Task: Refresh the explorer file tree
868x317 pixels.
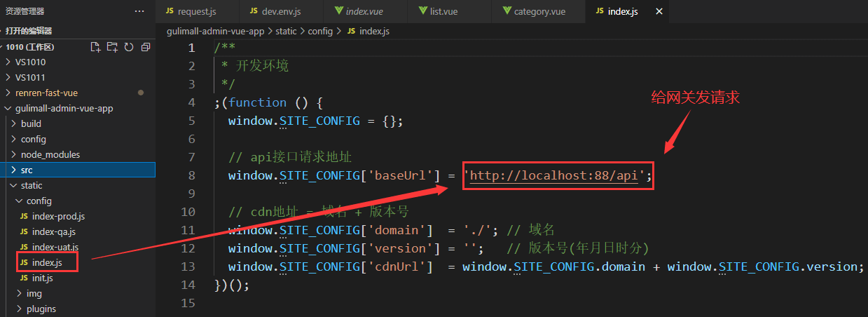Action: [x=129, y=47]
